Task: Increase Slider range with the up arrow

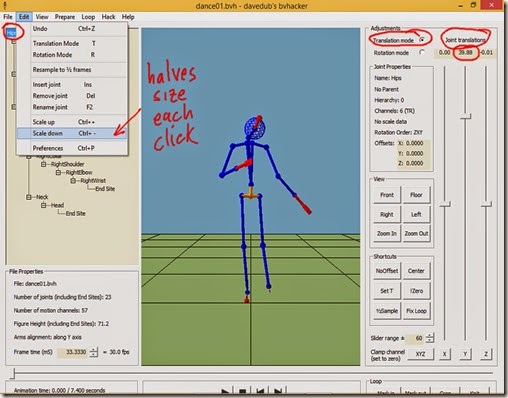Action: (x=430, y=335)
